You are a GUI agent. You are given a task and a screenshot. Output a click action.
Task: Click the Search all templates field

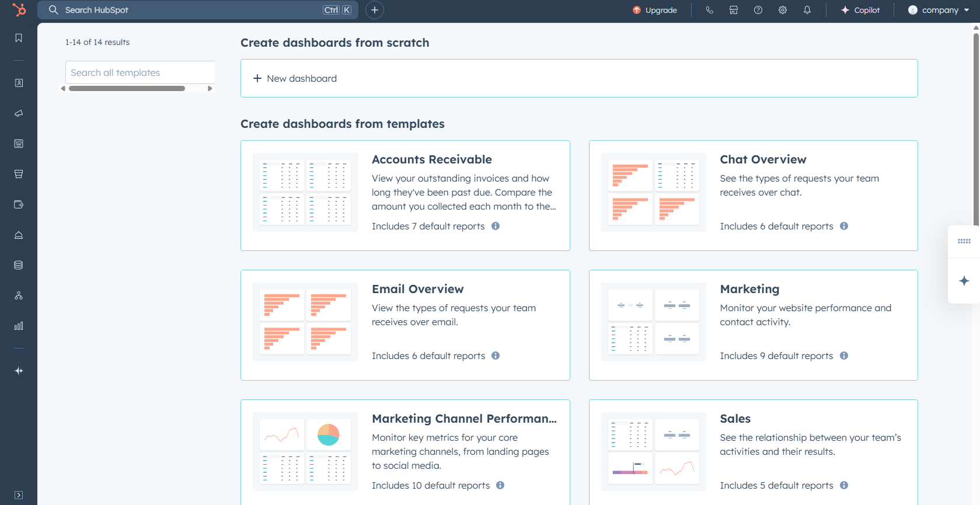point(140,72)
